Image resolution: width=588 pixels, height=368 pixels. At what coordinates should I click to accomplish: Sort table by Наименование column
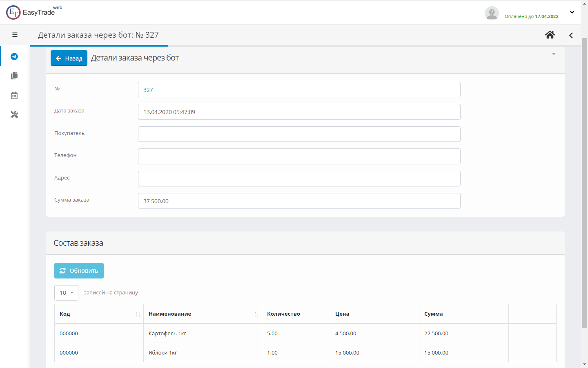203,314
